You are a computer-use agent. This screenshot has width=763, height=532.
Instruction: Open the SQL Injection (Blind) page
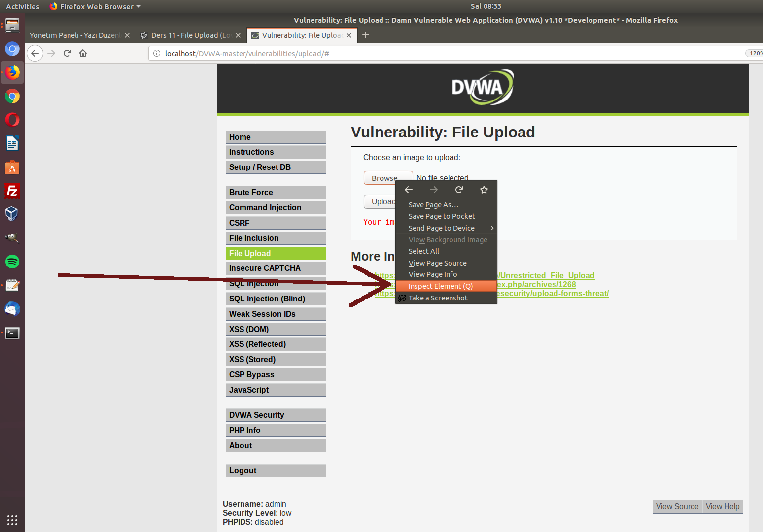[276, 299]
